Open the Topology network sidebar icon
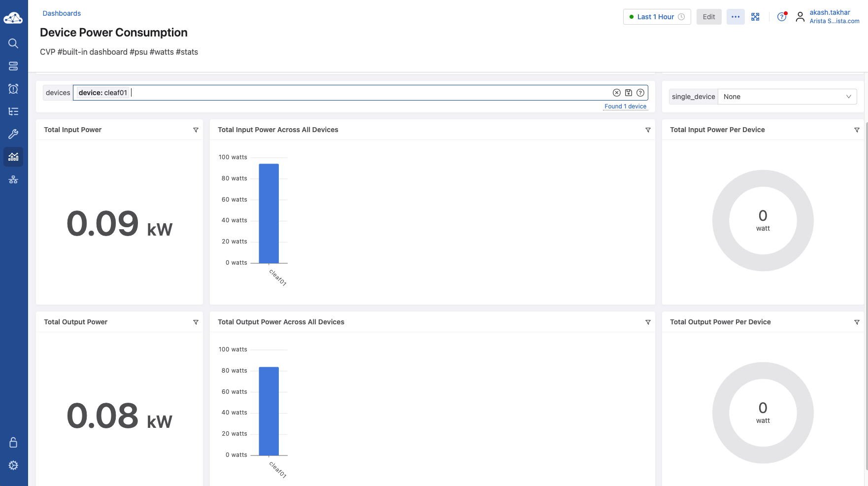 click(x=13, y=180)
